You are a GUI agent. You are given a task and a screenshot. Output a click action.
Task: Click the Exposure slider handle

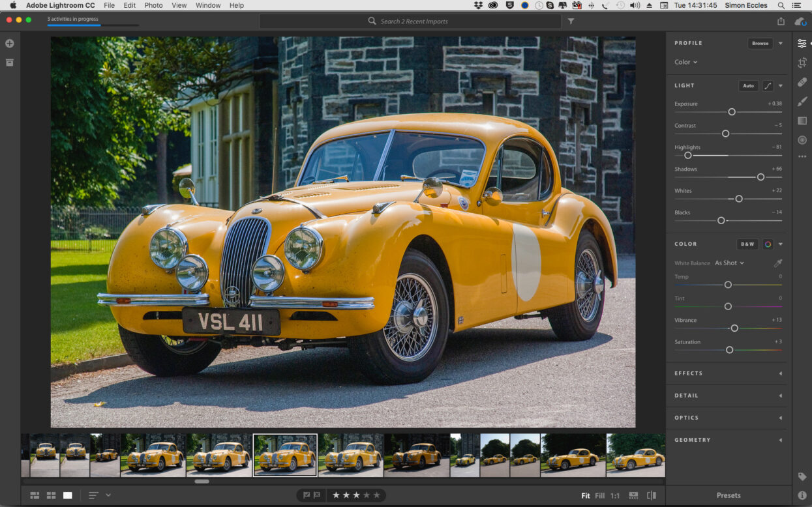pyautogui.click(x=732, y=112)
